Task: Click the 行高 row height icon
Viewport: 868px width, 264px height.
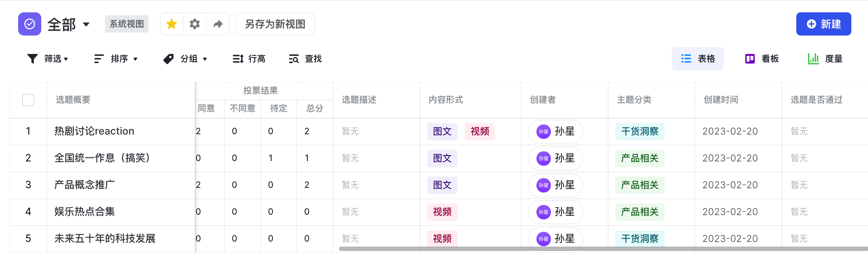Action: tap(238, 59)
